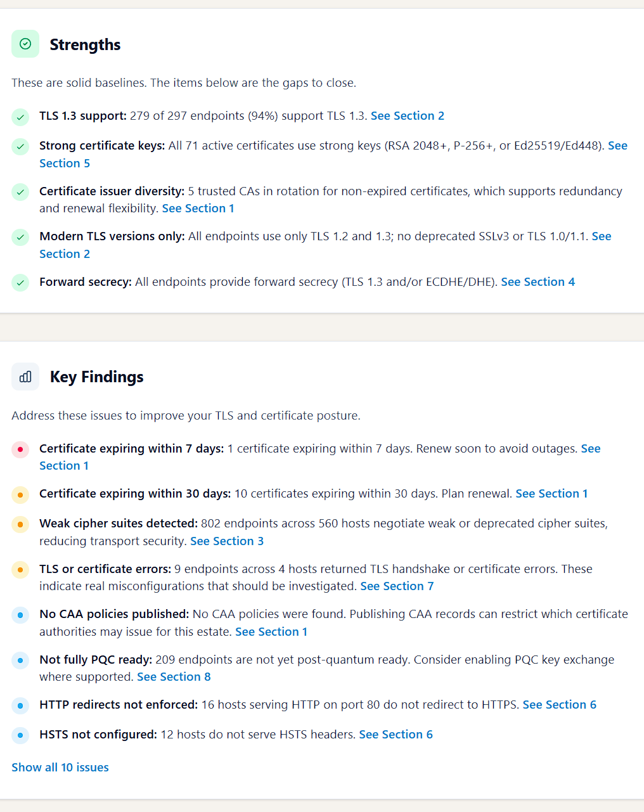Click green check beside Certificate issuer diversity
The image size is (644, 812).
click(20, 192)
